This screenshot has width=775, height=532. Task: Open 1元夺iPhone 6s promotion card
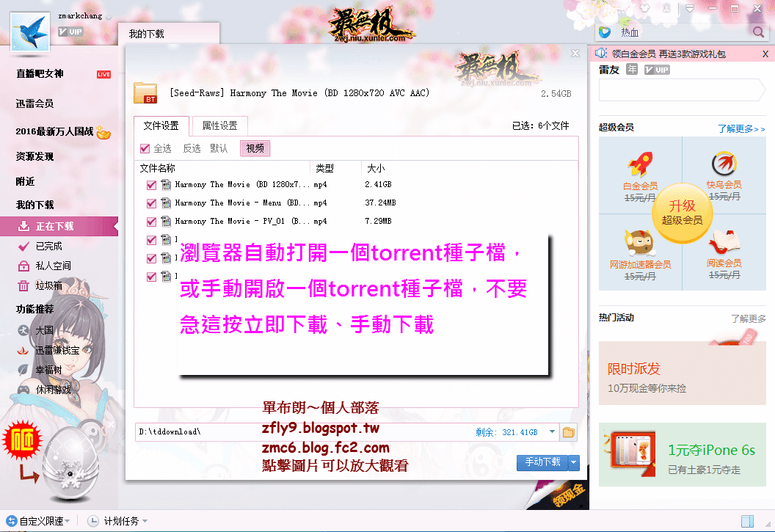[682, 454]
